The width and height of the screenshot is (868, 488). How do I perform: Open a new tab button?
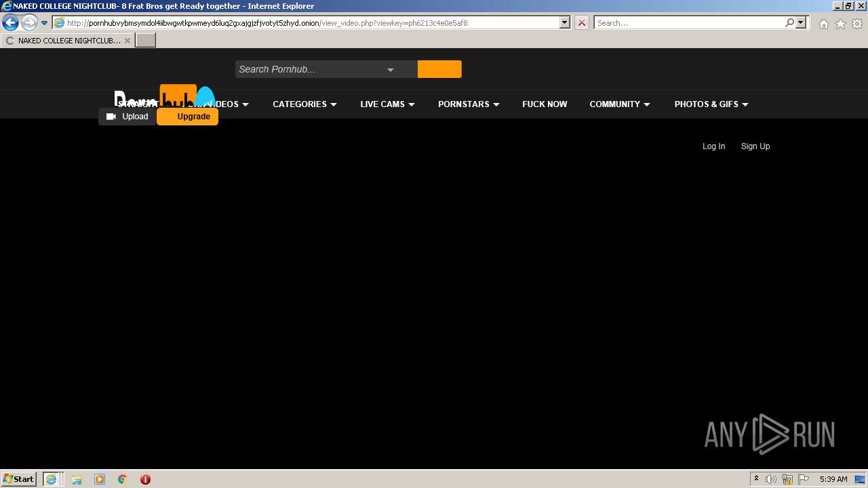[146, 40]
